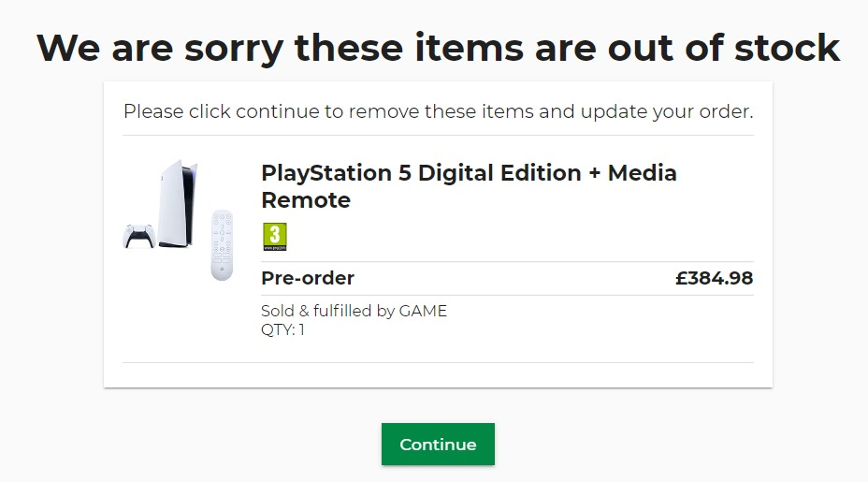Screen dimensions: 868x482
Task: Click the white DualSense controller image
Action: pyautogui.click(x=138, y=236)
